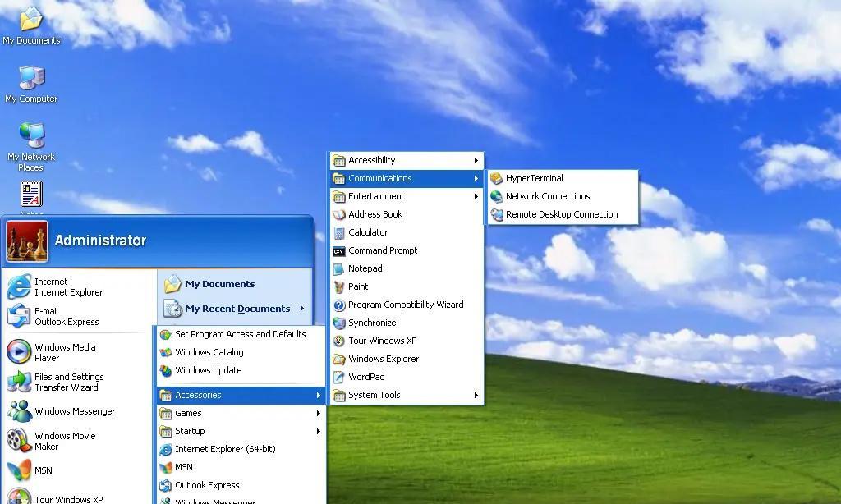Expand the Games submenu arrow

click(x=319, y=414)
